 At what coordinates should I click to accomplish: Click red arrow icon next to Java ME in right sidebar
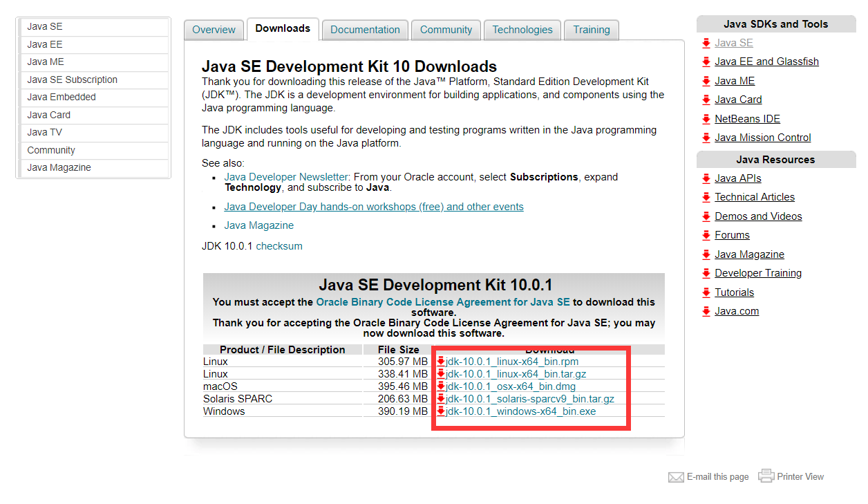[x=706, y=81]
